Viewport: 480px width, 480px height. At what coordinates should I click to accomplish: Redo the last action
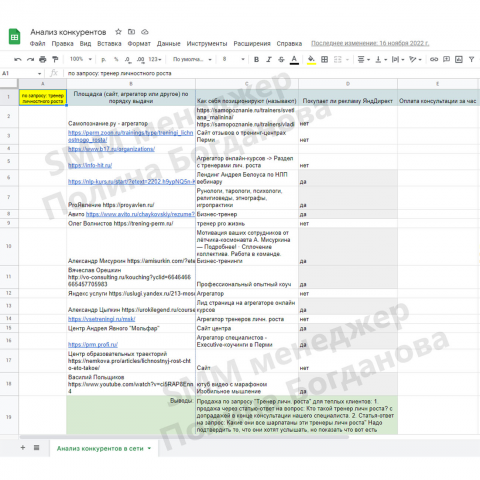[30, 59]
